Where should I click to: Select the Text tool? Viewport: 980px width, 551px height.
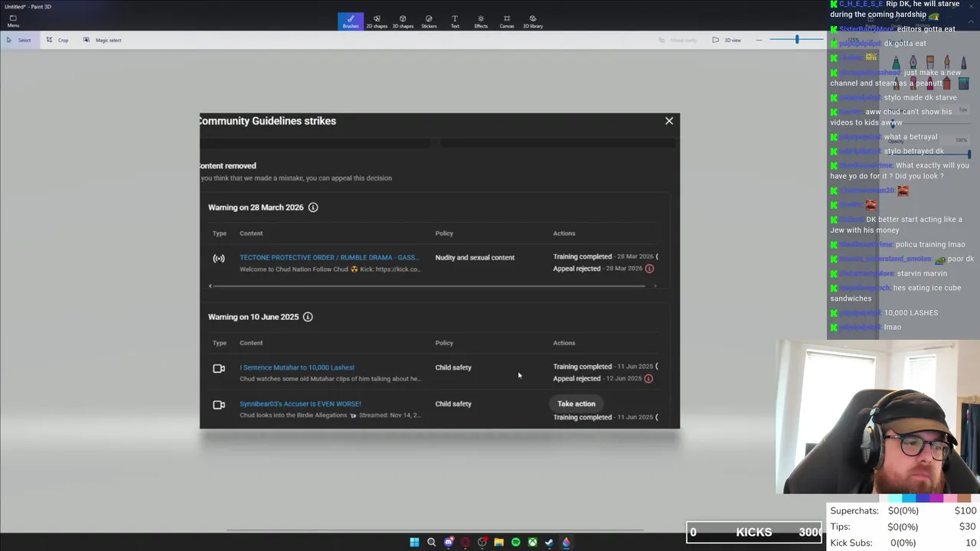click(x=455, y=21)
